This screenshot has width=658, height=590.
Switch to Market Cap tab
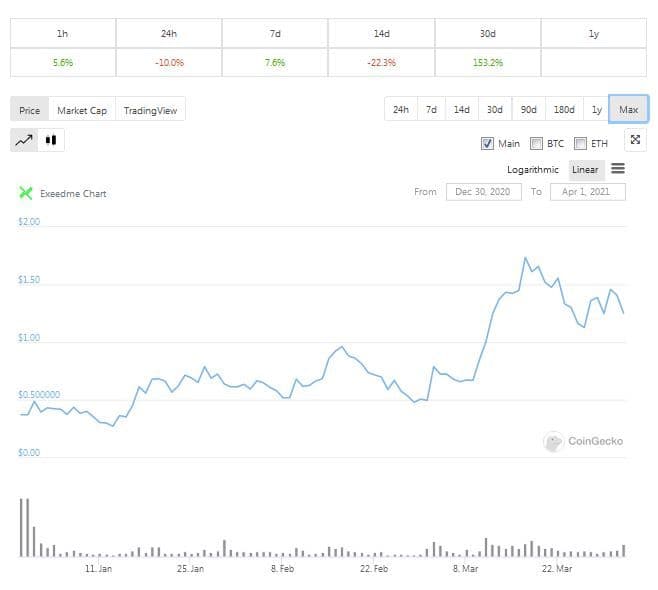82,110
